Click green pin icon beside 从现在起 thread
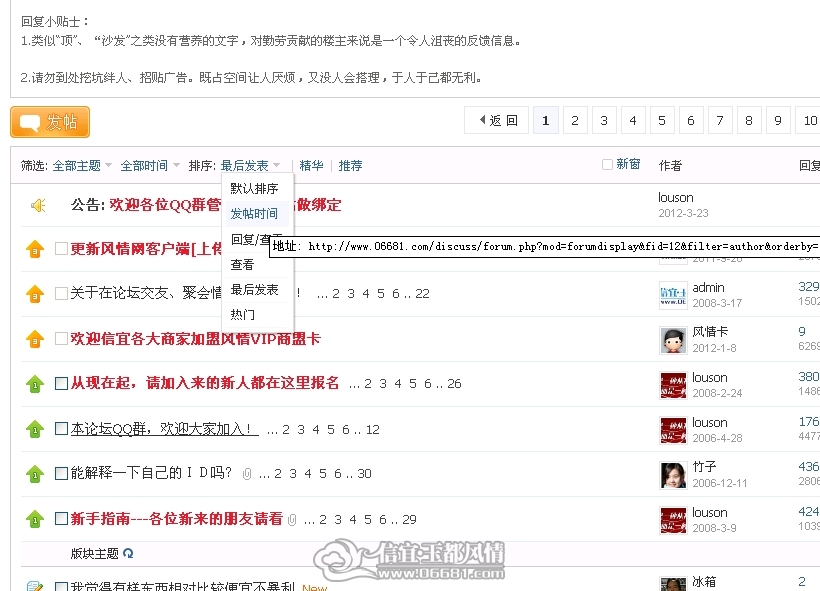 pyautogui.click(x=35, y=384)
